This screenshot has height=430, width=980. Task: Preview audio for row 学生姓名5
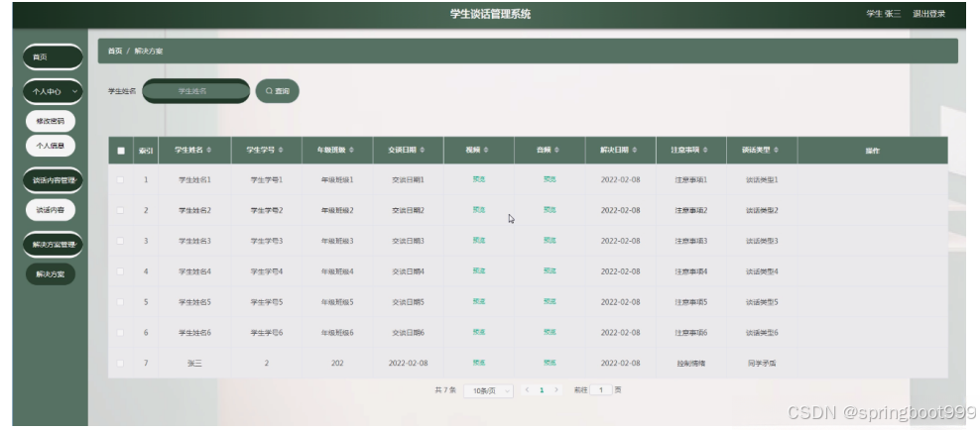[550, 301]
